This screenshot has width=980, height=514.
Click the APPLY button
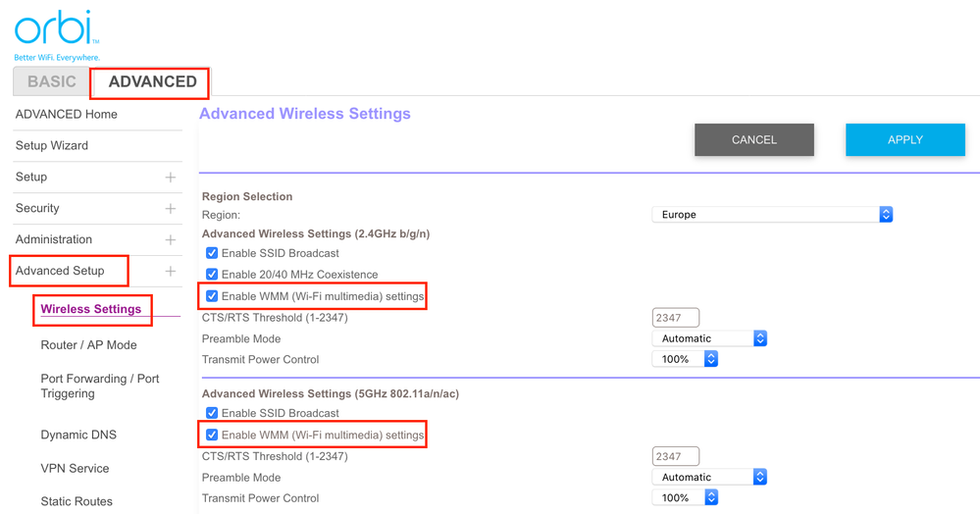point(904,140)
